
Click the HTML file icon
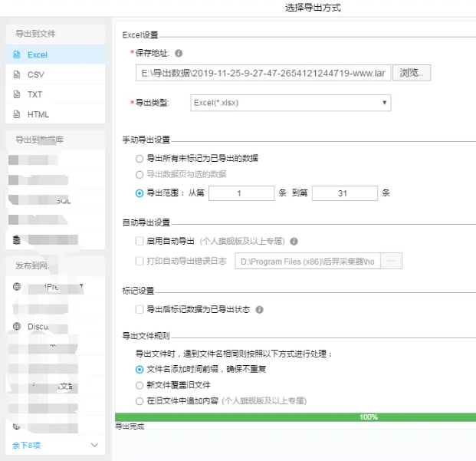point(17,115)
